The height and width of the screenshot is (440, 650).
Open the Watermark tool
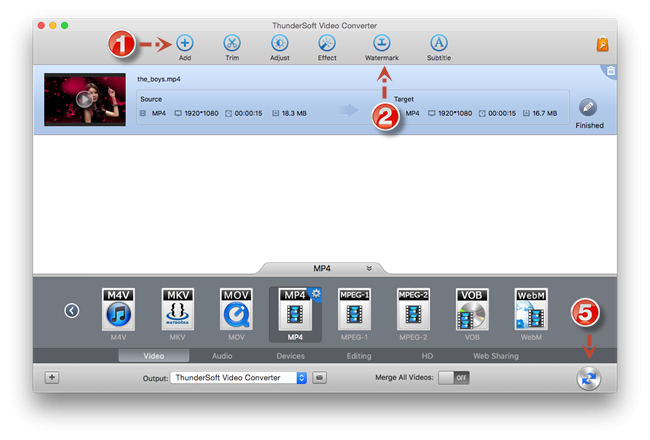(x=381, y=43)
